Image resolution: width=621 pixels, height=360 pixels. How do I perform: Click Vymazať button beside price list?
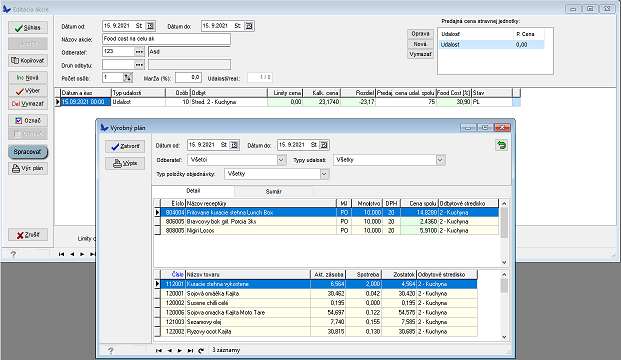(x=420, y=54)
